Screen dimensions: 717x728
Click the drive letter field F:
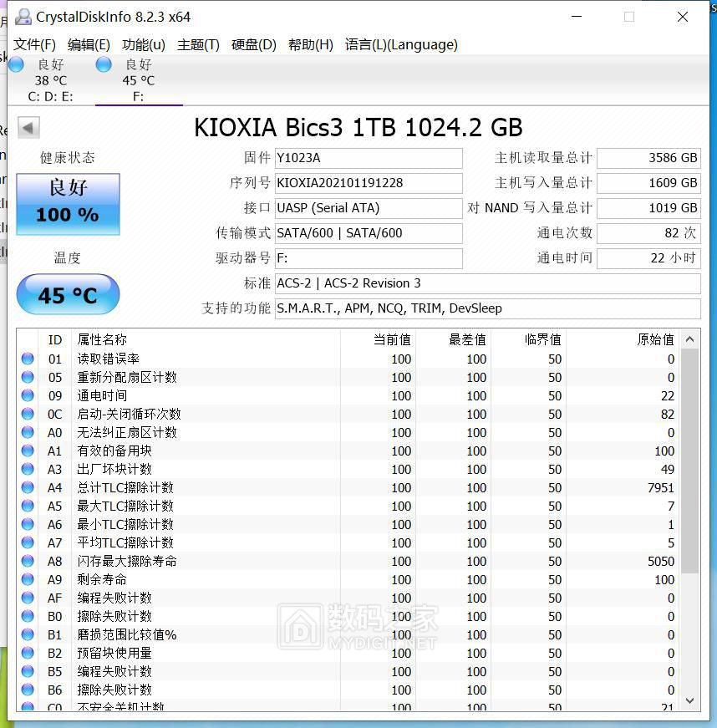click(369, 258)
